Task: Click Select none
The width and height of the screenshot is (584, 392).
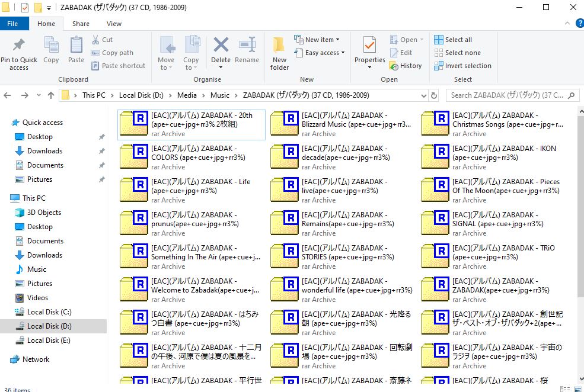Action: (x=457, y=53)
